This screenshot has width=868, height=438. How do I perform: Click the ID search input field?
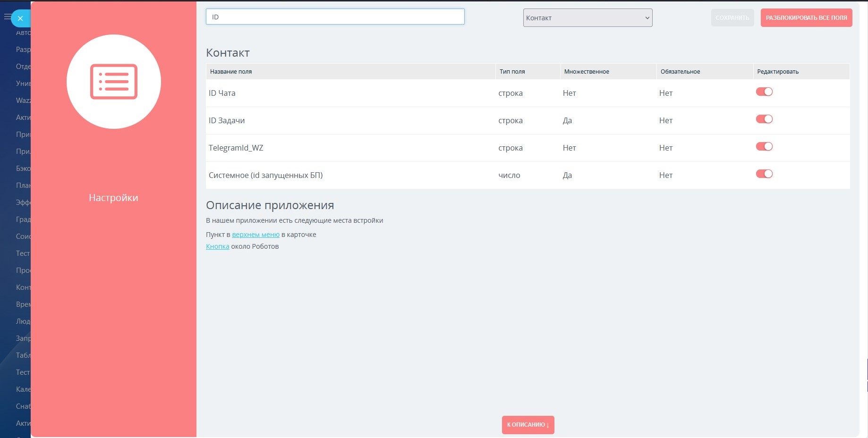coord(335,17)
